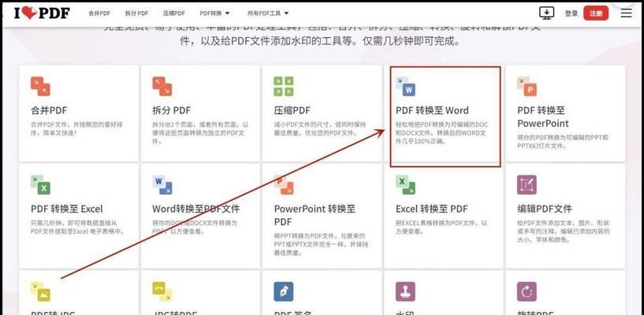Click the 登录 link
The width and height of the screenshot is (644, 315).
click(571, 13)
